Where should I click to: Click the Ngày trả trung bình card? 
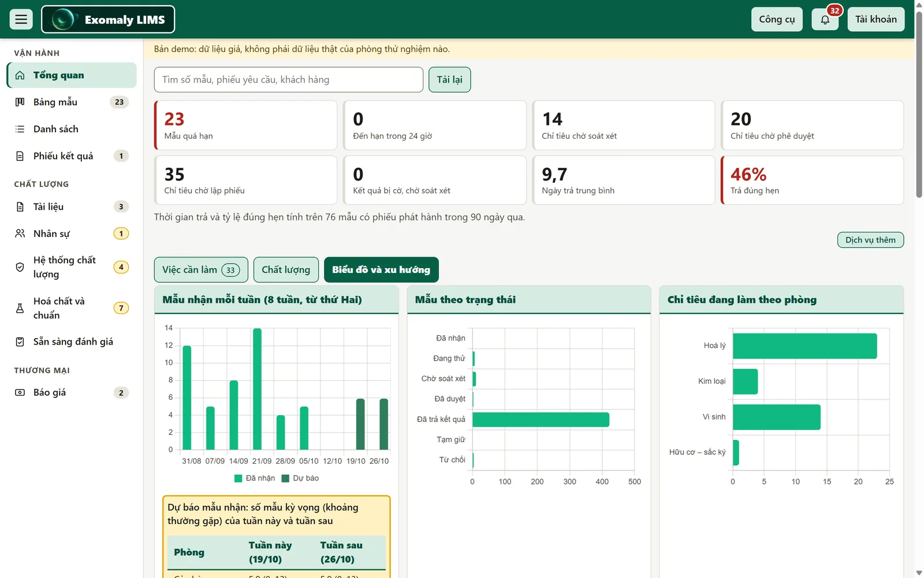[624, 180]
